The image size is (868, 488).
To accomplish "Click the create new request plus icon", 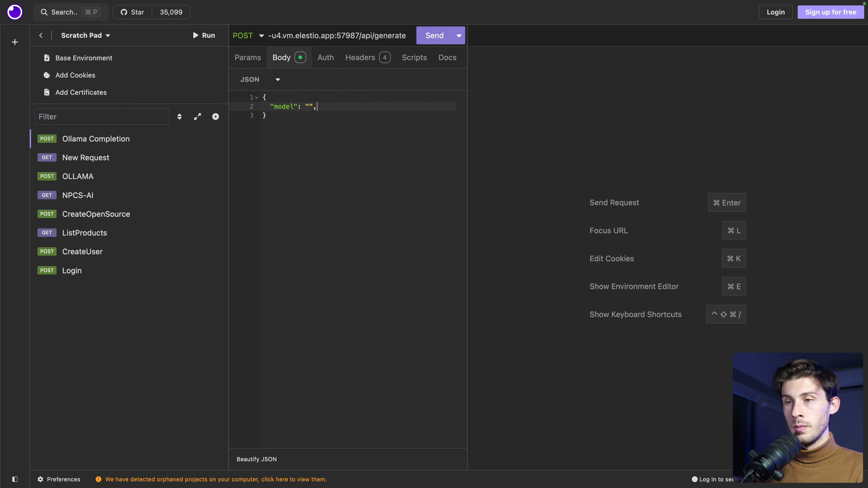I will 216,117.
